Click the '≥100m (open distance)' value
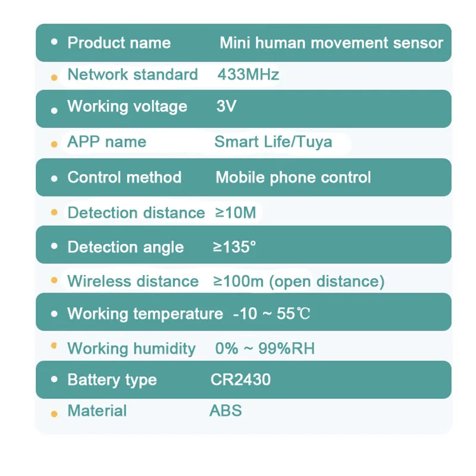Image resolution: width=476 pixels, height=476 pixels. coord(299,281)
